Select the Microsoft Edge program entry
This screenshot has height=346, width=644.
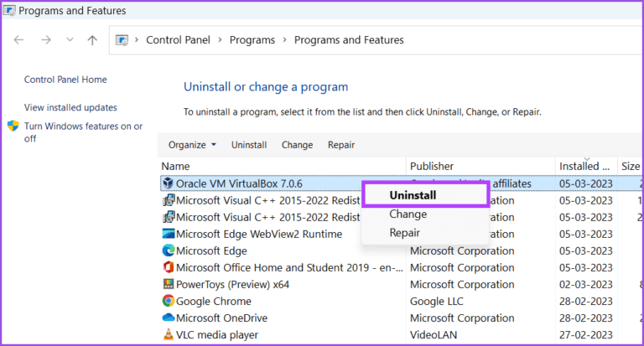click(x=211, y=250)
